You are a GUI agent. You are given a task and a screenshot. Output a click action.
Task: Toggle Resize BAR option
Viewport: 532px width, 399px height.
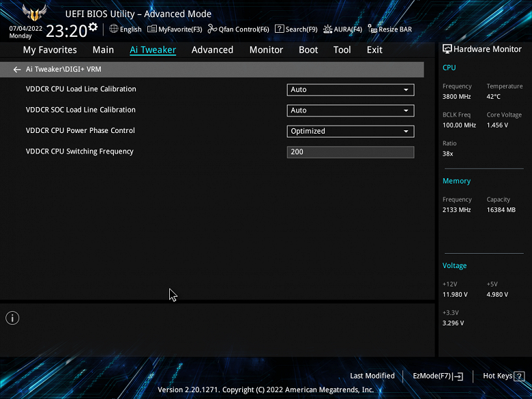390,29
